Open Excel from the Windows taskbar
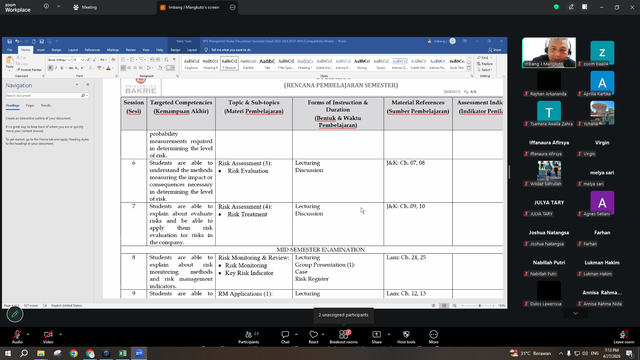The width and height of the screenshot is (640, 360). point(122,353)
